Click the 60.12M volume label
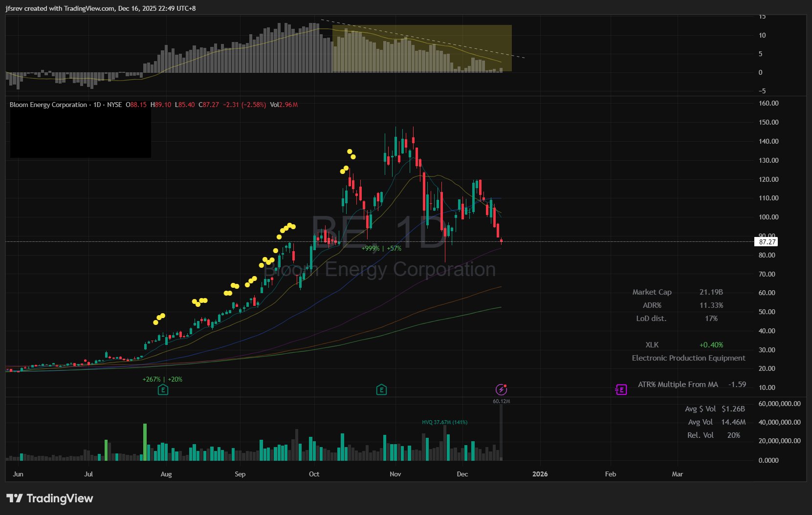The image size is (812, 515). [x=502, y=402]
